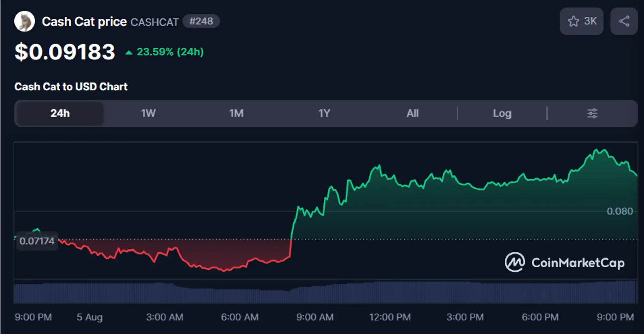Click the 0.080 axis price label
This screenshot has height=334, width=644.
coord(620,211)
